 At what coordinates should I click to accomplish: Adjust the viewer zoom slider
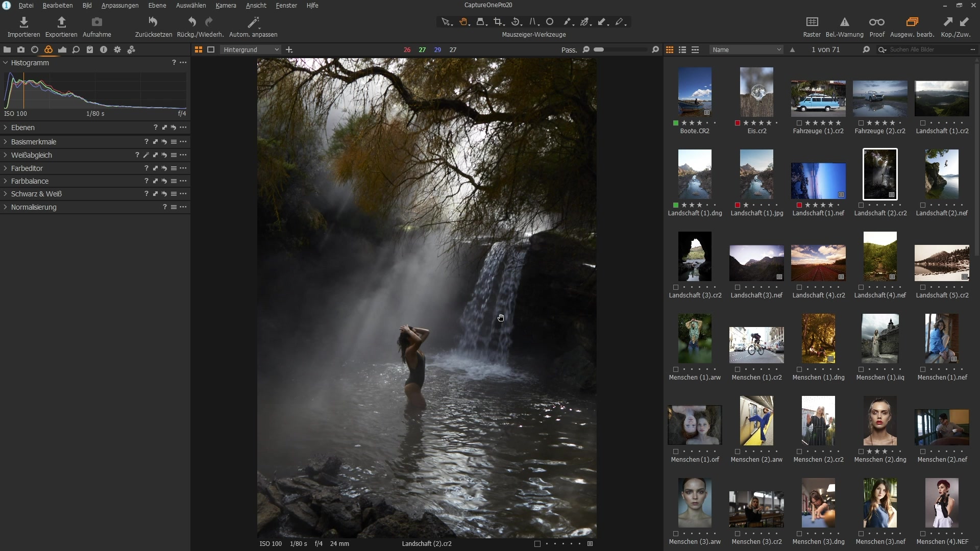click(x=600, y=49)
